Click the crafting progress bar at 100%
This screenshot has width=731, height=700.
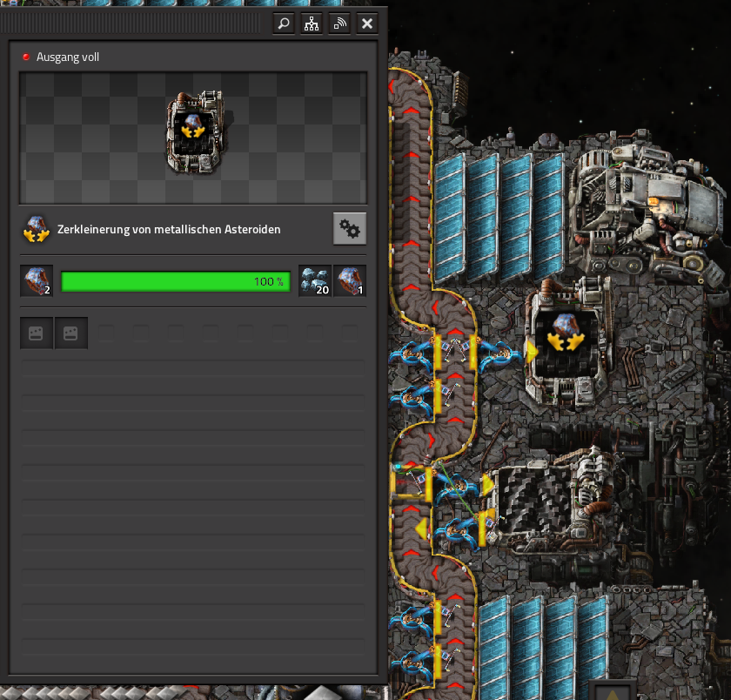coord(176,281)
